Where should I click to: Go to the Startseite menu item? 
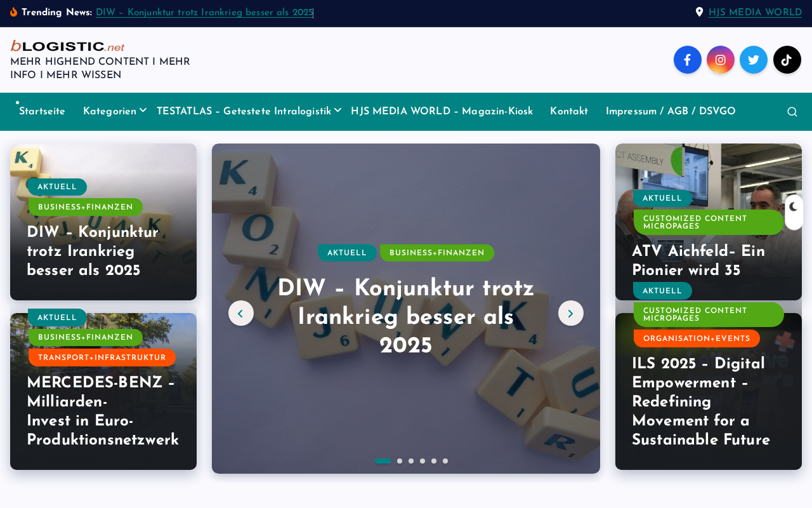42,112
